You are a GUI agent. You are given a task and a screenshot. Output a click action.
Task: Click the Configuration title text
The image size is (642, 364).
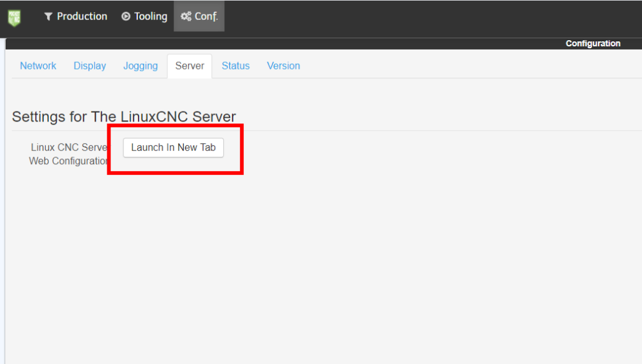click(x=593, y=43)
